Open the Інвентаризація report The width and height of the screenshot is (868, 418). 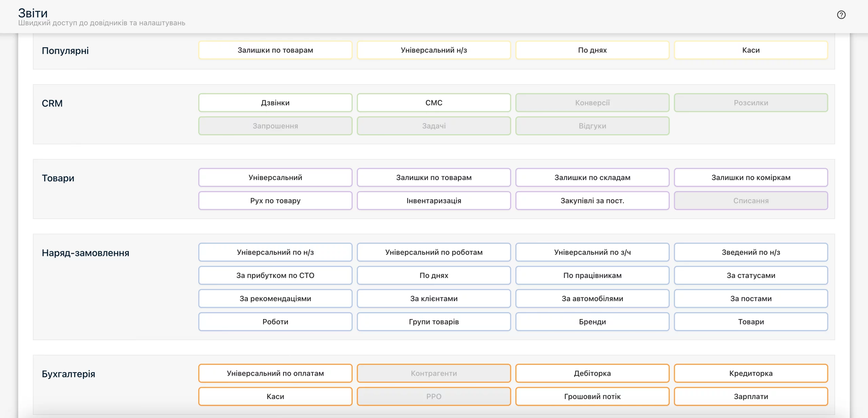click(x=434, y=201)
